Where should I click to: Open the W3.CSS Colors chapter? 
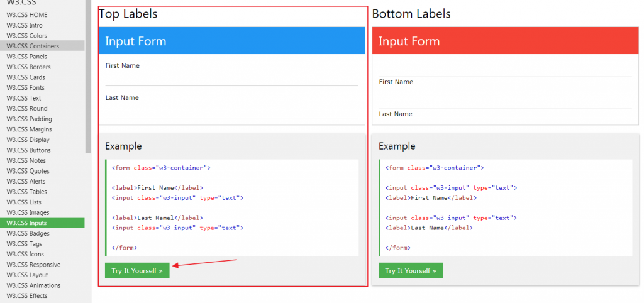click(x=27, y=36)
